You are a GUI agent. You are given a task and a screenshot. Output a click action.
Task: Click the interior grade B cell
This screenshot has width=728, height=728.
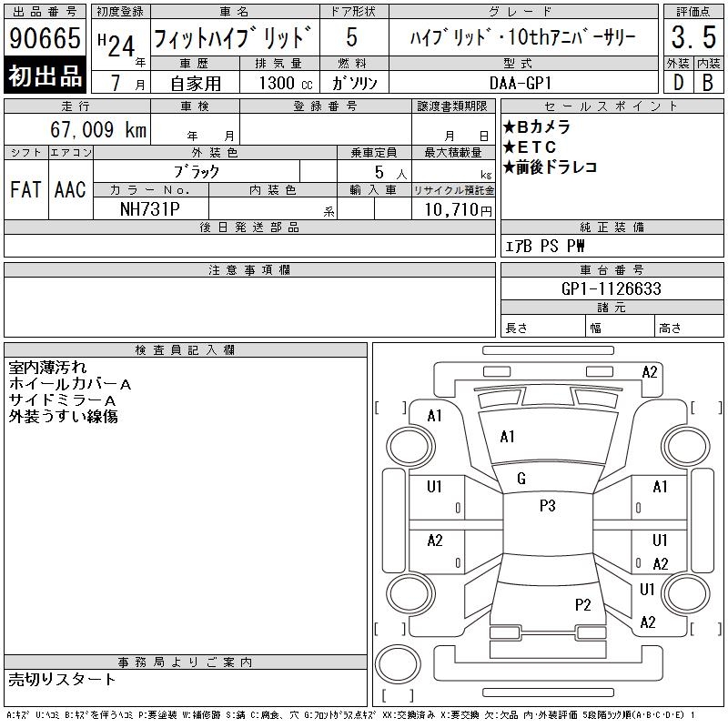point(709,83)
